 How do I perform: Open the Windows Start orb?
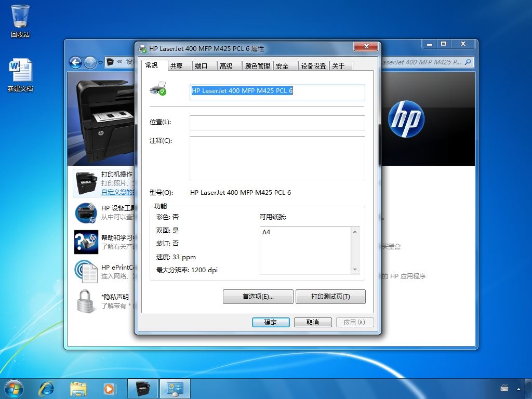click(14, 389)
